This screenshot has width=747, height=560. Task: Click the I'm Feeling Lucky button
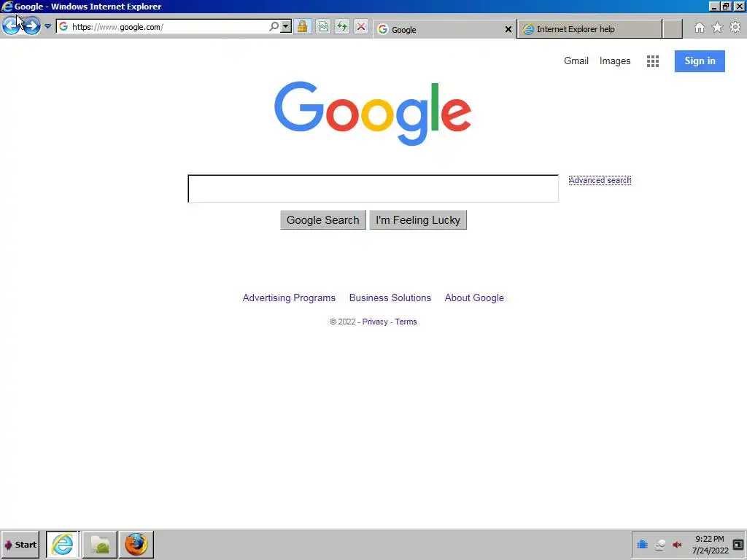418,220
